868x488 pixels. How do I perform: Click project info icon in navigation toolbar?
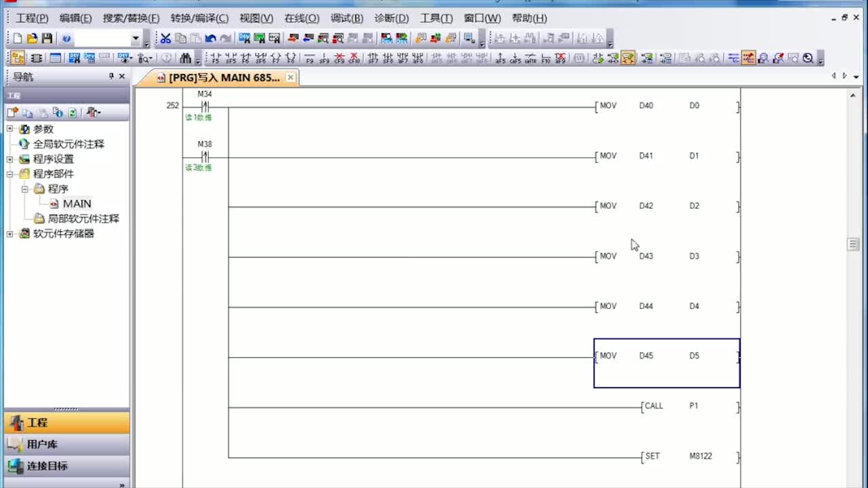point(58,113)
